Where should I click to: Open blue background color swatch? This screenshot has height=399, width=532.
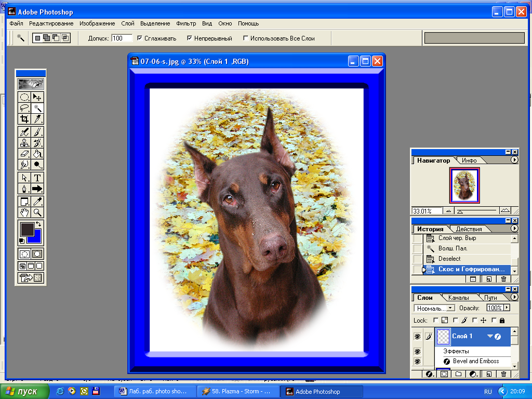point(37,238)
